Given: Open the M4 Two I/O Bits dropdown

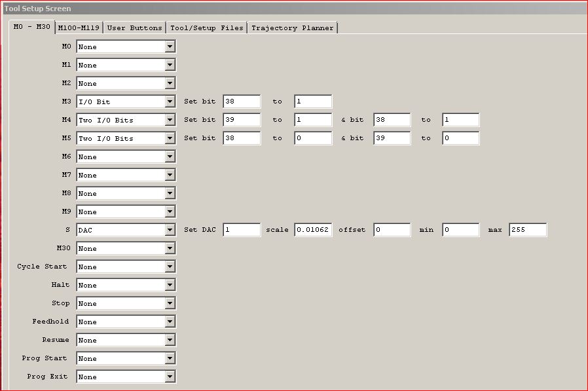Looking at the screenshot, I should pyautogui.click(x=170, y=121).
